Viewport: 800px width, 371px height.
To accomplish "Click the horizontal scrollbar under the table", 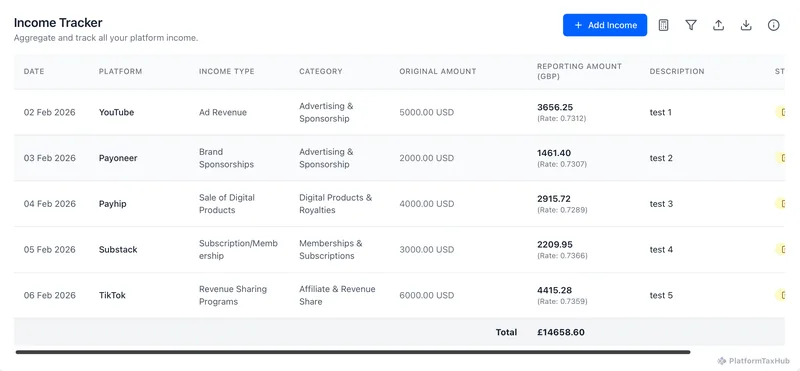I will pos(353,352).
